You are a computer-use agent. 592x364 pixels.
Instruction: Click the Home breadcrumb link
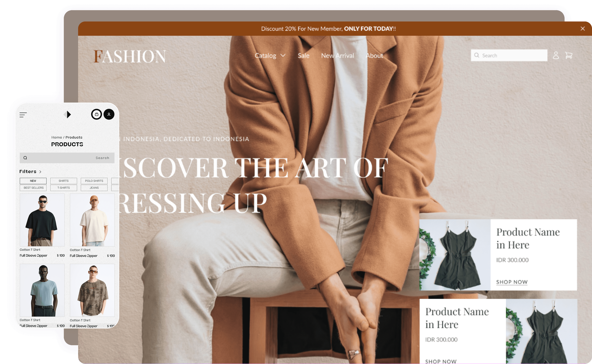point(57,138)
